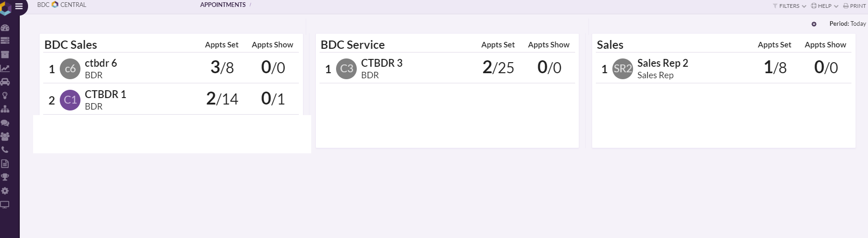The image size is (868, 238).
Task: Change the Period Today selector
Action: [x=847, y=23]
